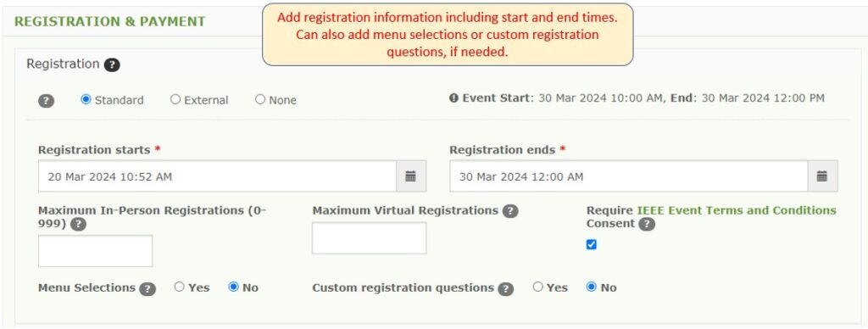Click help icon beside Custom registration questions
868x329 pixels.
[x=505, y=288]
